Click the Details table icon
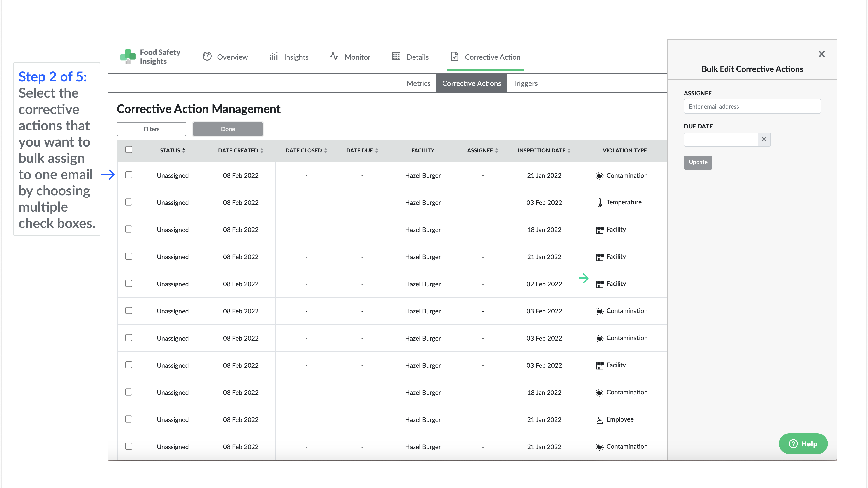This screenshot has width=868, height=488. (396, 56)
